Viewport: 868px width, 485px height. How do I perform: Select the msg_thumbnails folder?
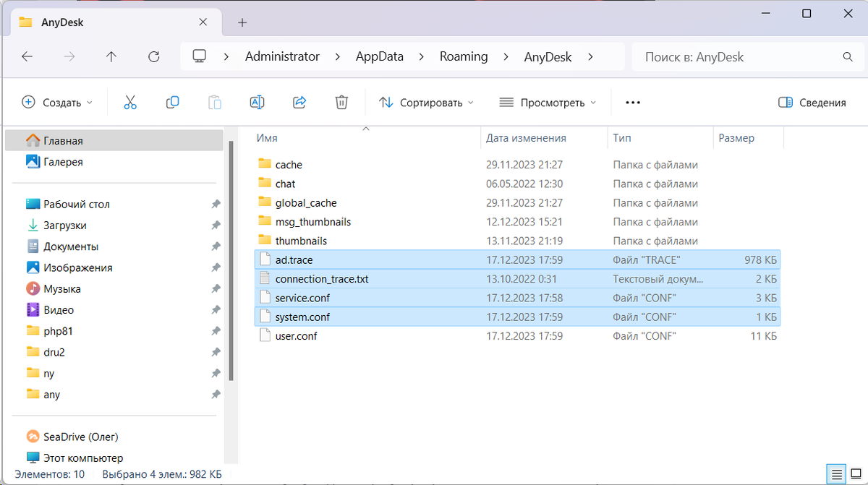click(517, 222)
